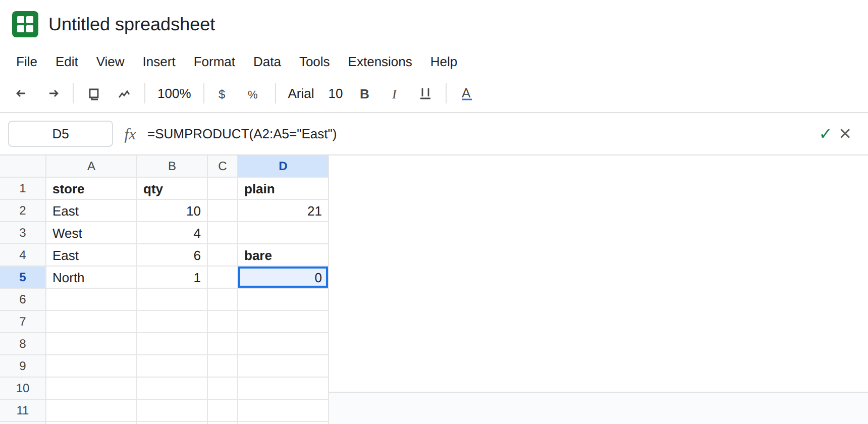868x424 pixels.
Task: Format as currency with dollar icon
Action: (x=222, y=94)
